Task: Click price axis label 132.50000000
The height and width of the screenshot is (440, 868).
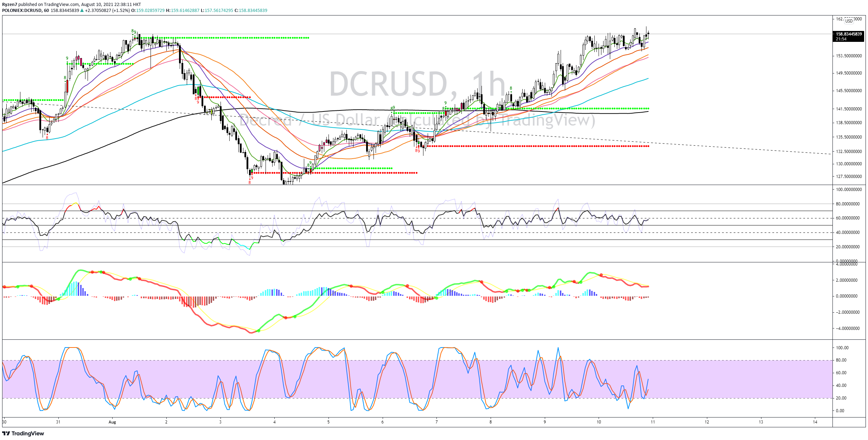Action: (849, 152)
